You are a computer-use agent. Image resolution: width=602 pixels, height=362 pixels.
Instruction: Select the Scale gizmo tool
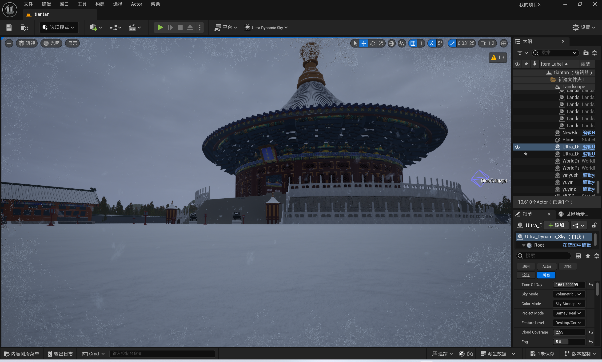[381, 43]
